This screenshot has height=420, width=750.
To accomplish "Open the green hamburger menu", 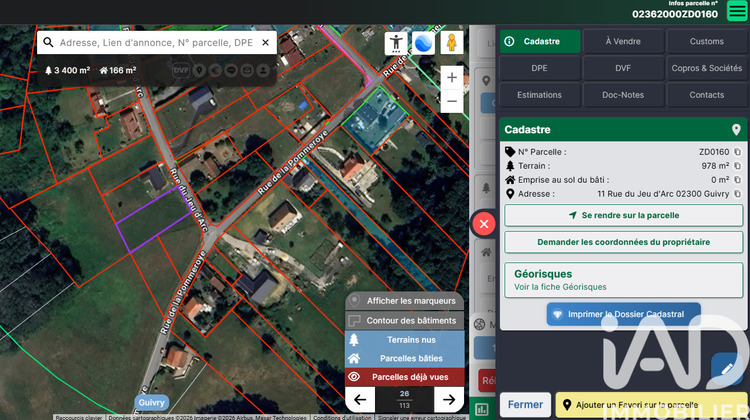I will [x=736, y=12].
